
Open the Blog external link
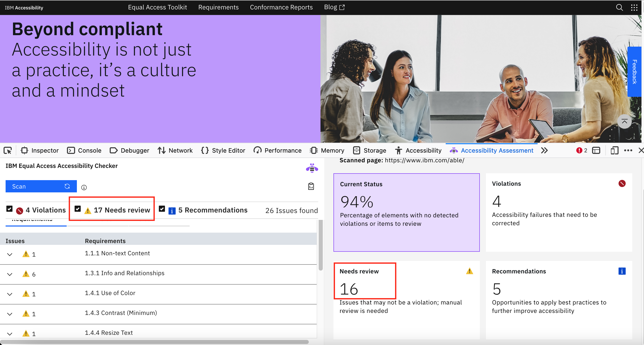coord(334,7)
